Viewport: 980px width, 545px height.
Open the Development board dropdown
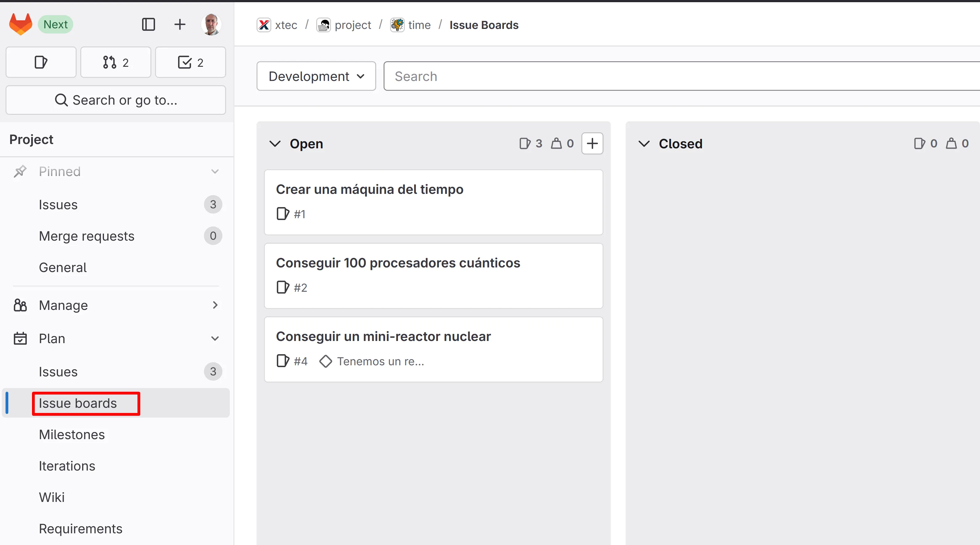pyautogui.click(x=316, y=76)
